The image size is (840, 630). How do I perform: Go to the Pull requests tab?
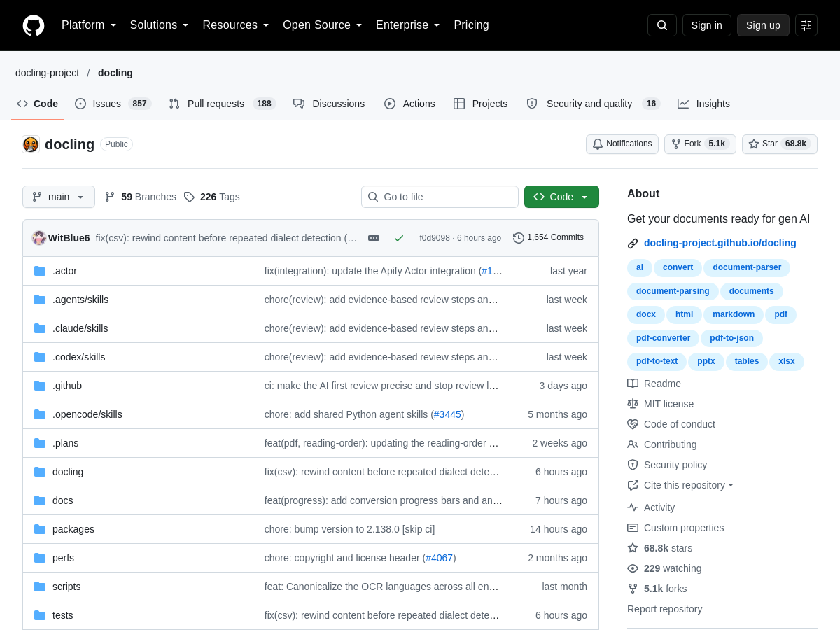223,104
